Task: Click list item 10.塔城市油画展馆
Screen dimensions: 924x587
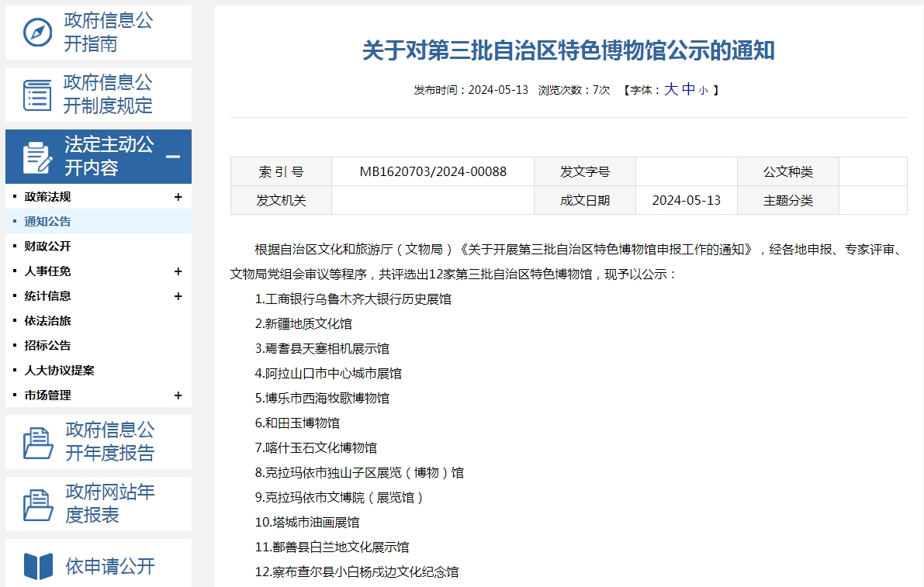Action: pyautogui.click(x=307, y=522)
